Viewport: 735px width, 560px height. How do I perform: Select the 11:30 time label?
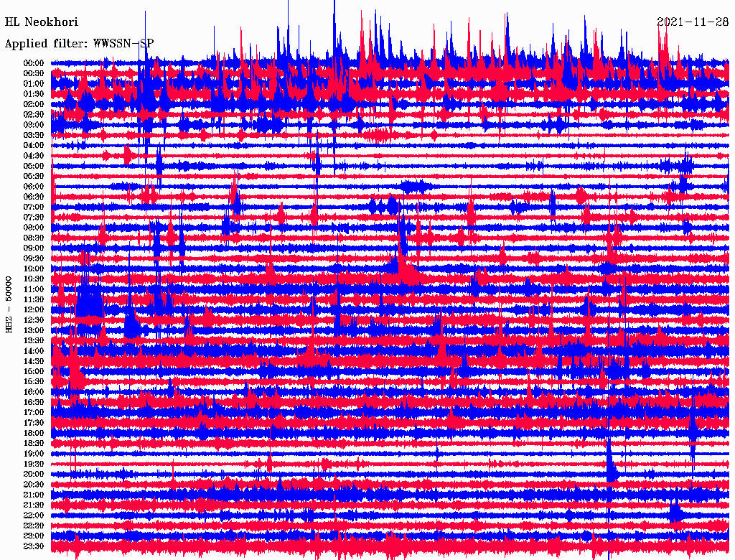(34, 299)
